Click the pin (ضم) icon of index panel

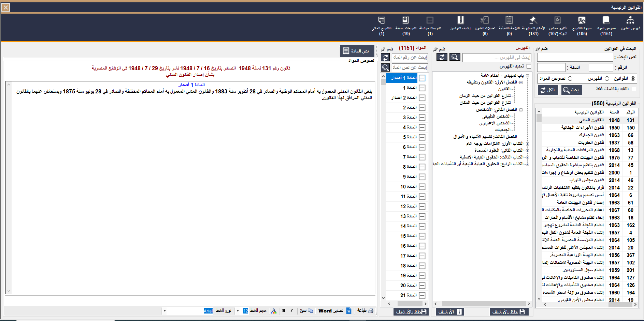tap(435, 49)
